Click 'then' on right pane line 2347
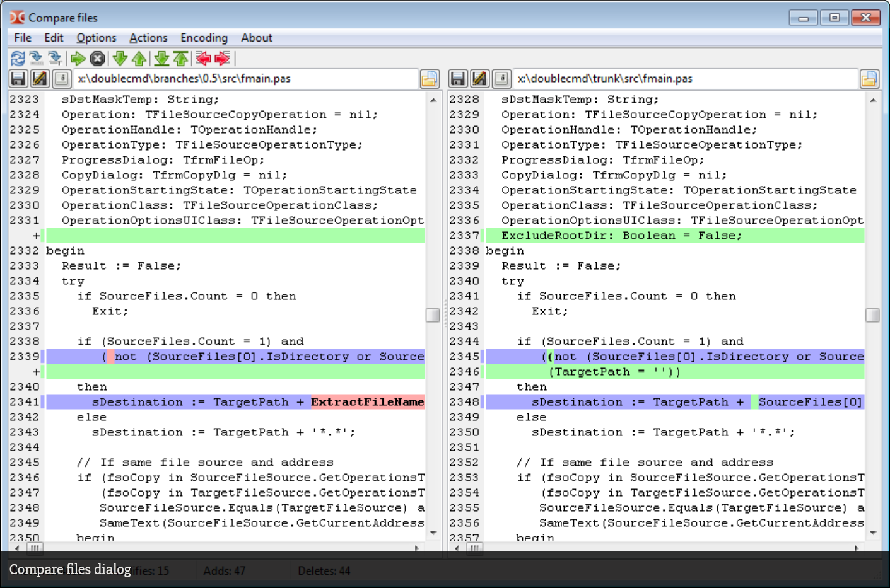Image resolution: width=890 pixels, height=588 pixels. pyautogui.click(x=532, y=387)
